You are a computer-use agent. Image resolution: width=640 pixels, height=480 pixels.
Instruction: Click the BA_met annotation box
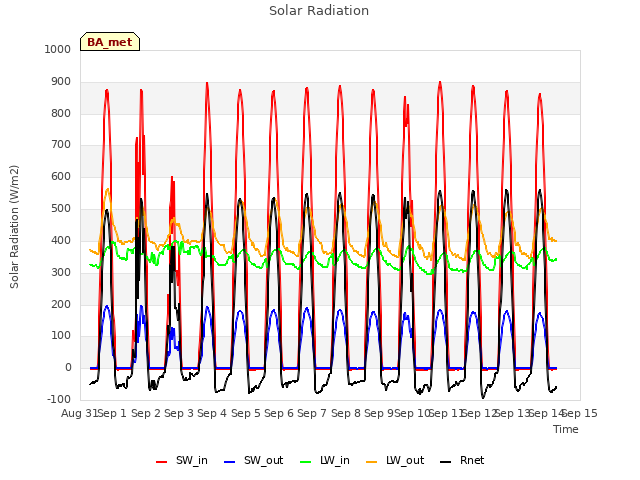pyautogui.click(x=110, y=42)
